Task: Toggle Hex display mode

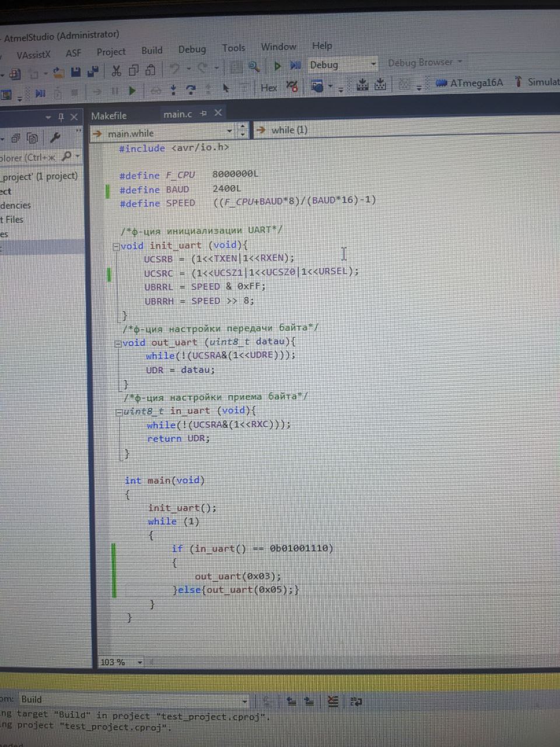Action: pos(268,88)
